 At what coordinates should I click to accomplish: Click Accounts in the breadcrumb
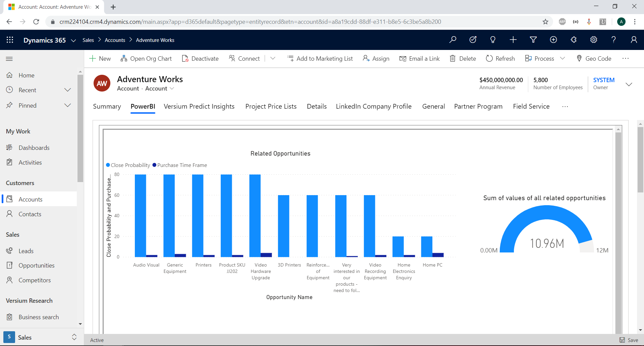(115, 40)
